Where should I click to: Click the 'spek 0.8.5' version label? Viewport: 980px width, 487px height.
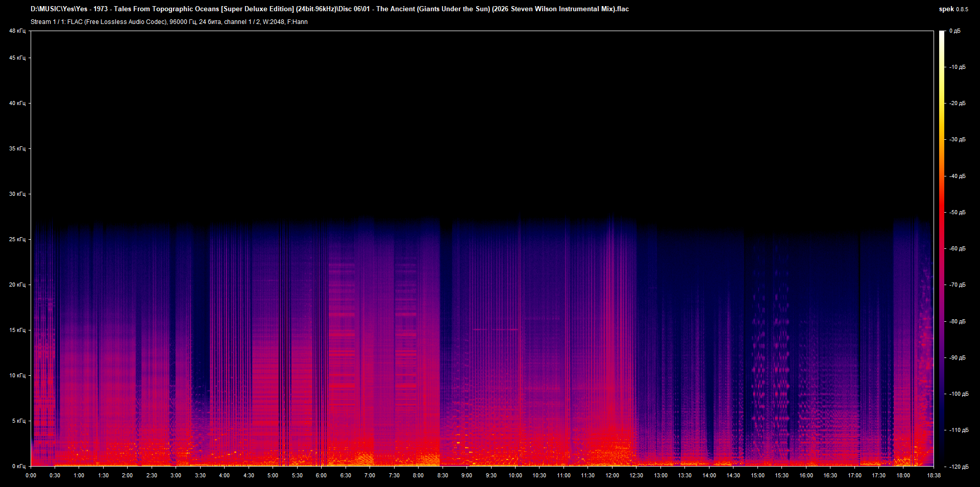tap(953, 9)
